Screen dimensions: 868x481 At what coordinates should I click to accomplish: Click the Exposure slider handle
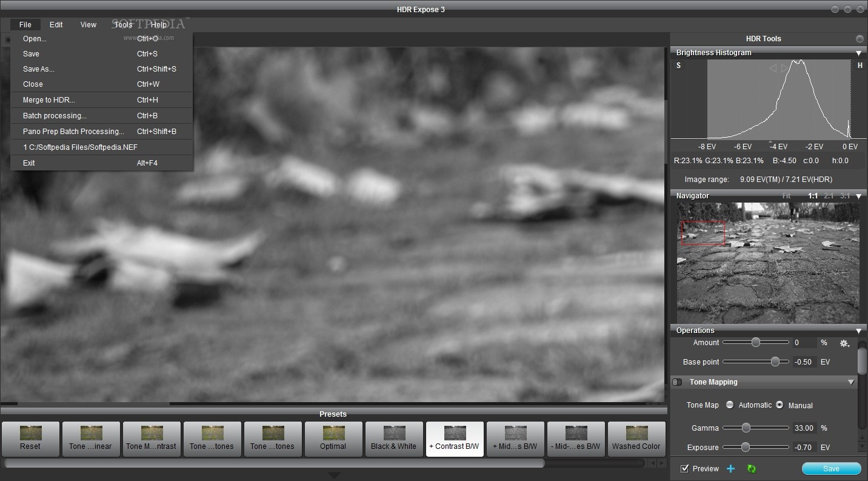coord(745,447)
